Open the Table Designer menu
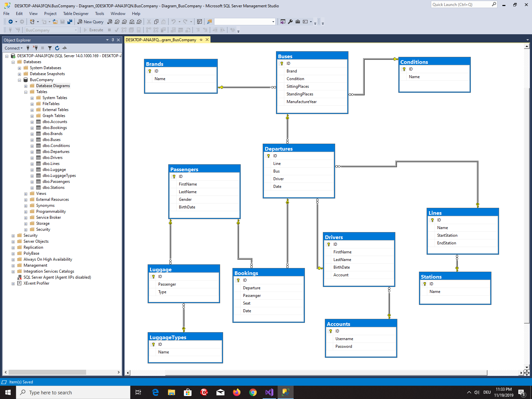The width and height of the screenshot is (532, 399). point(76,14)
